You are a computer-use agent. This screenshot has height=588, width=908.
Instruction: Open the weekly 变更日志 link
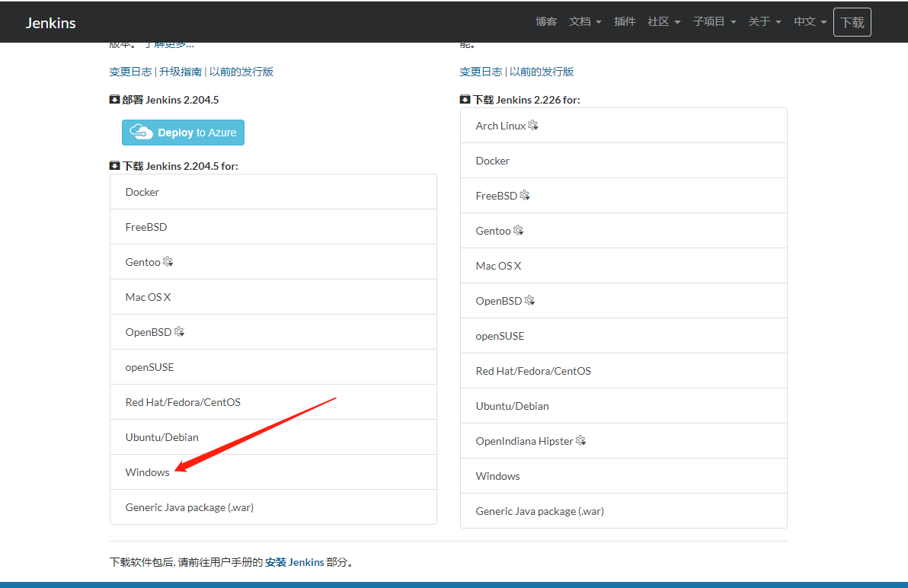tap(481, 72)
